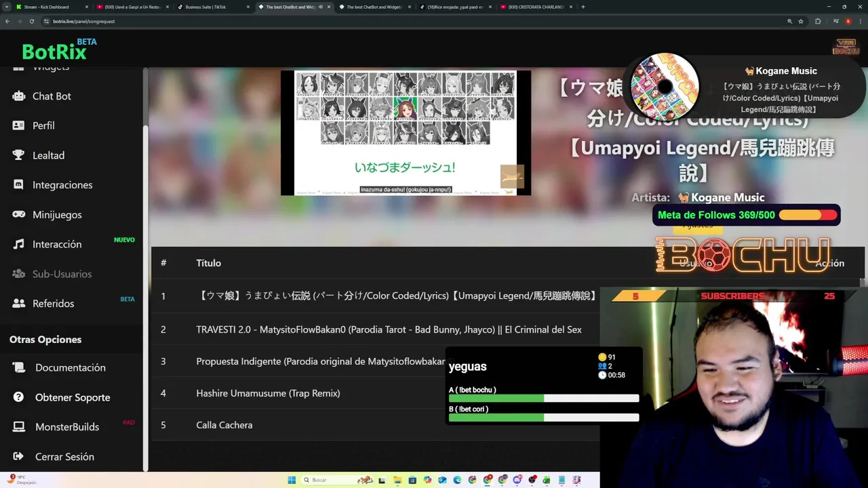Click the spinning disc now-playing widget
Viewport: 868px width, 488px height.
[665, 87]
